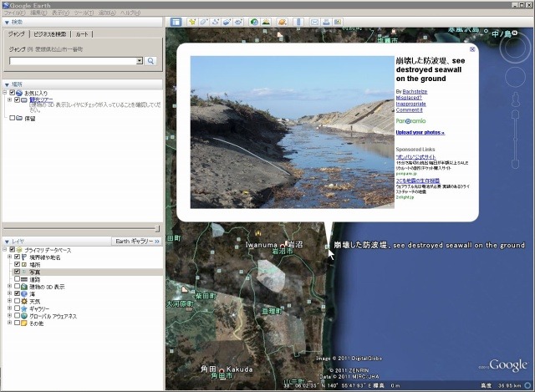Click the Misplaced? link

click(409, 98)
